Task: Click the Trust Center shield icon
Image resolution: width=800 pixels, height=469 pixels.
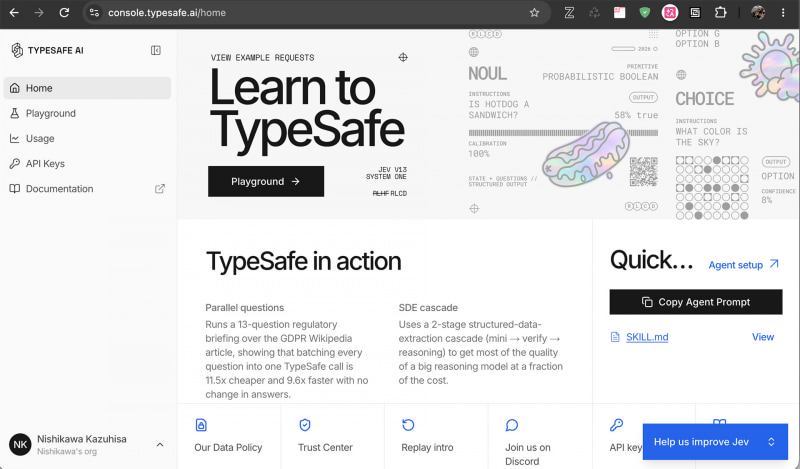Action: 305,425
